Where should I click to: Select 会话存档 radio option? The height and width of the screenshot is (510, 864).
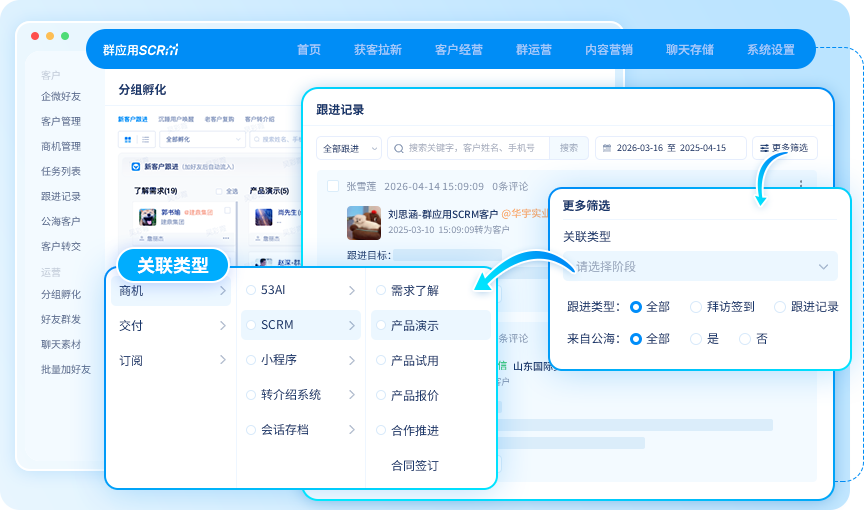pos(251,430)
